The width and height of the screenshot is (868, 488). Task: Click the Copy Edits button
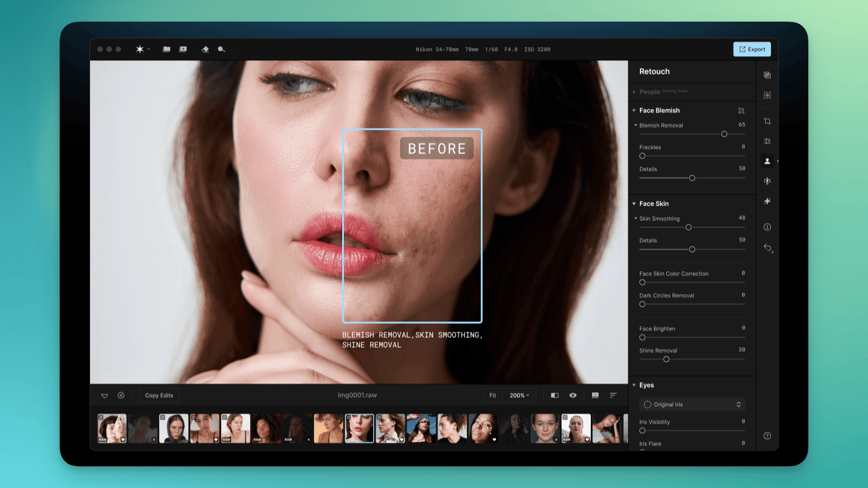click(159, 396)
